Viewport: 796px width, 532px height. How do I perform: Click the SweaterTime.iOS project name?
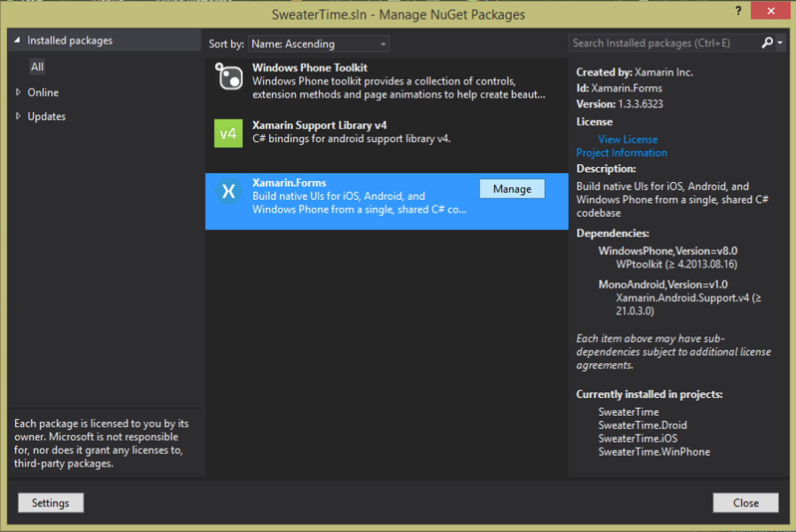638,439
